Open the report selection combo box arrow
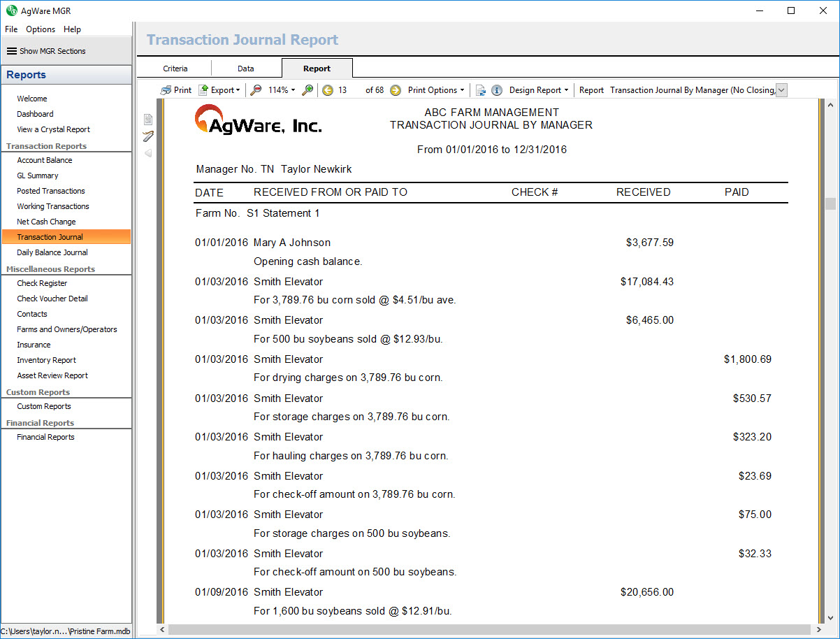 pyautogui.click(x=782, y=90)
